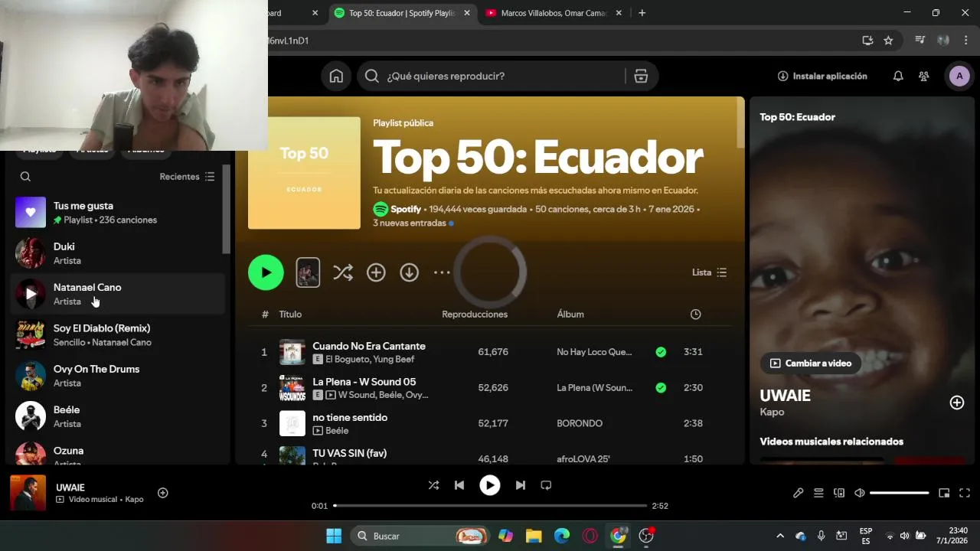Open more options for the playlist
This screenshot has width=980, height=551.
tap(442, 272)
